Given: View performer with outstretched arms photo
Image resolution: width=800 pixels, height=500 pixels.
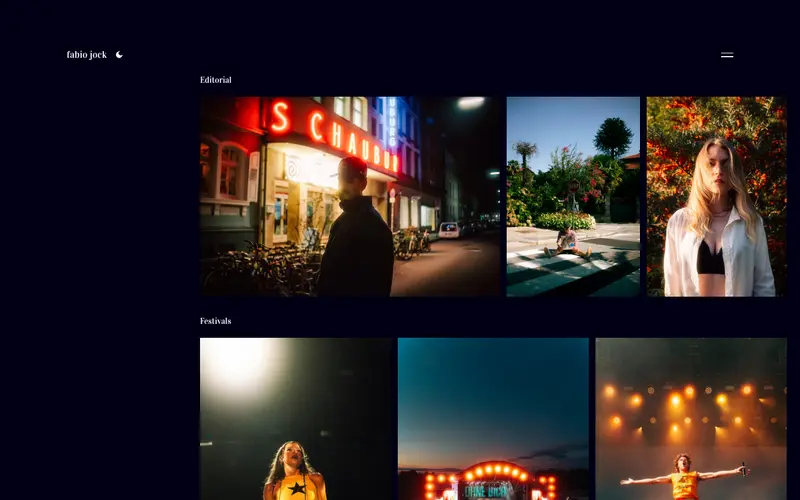Looking at the screenshot, I should click(x=691, y=419).
